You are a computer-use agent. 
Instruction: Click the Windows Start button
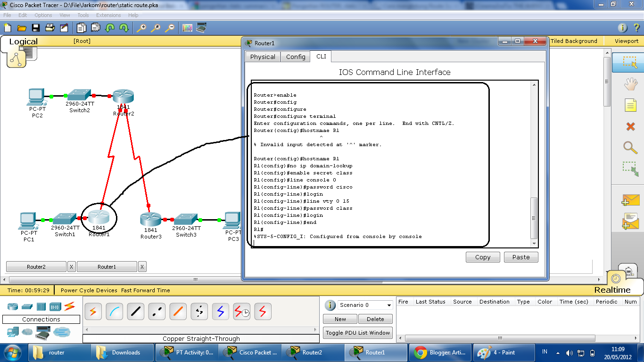[x=12, y=352]
